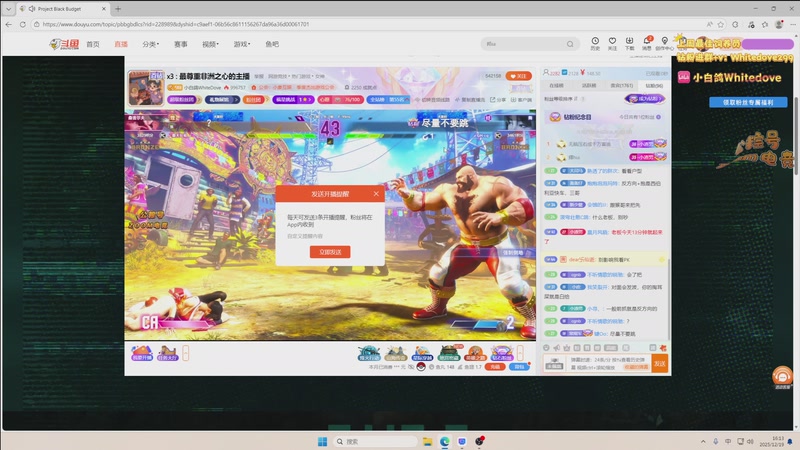800x450 pixels.
Task: Open File Explorer from the taskbar
Action: coord(428,441)
